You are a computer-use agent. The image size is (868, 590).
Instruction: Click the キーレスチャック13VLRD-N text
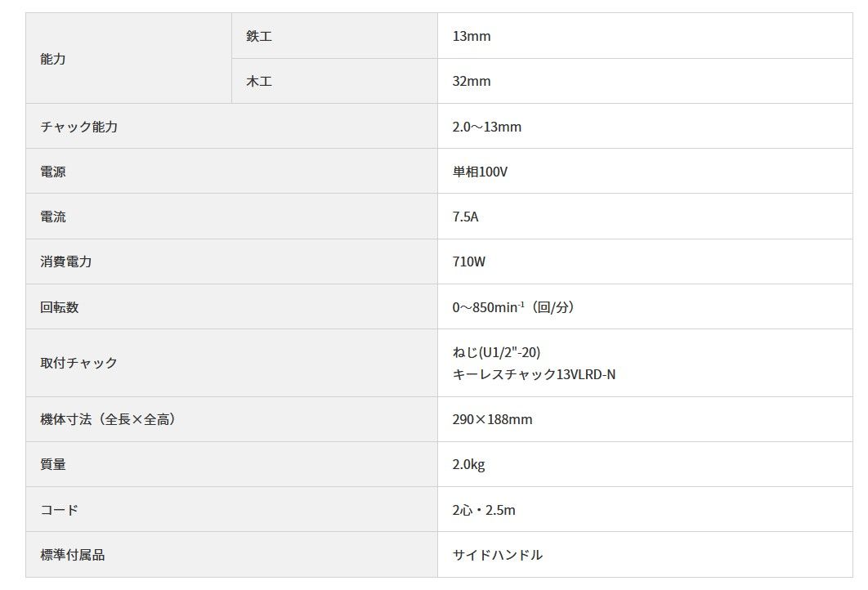tap(534, 374)
